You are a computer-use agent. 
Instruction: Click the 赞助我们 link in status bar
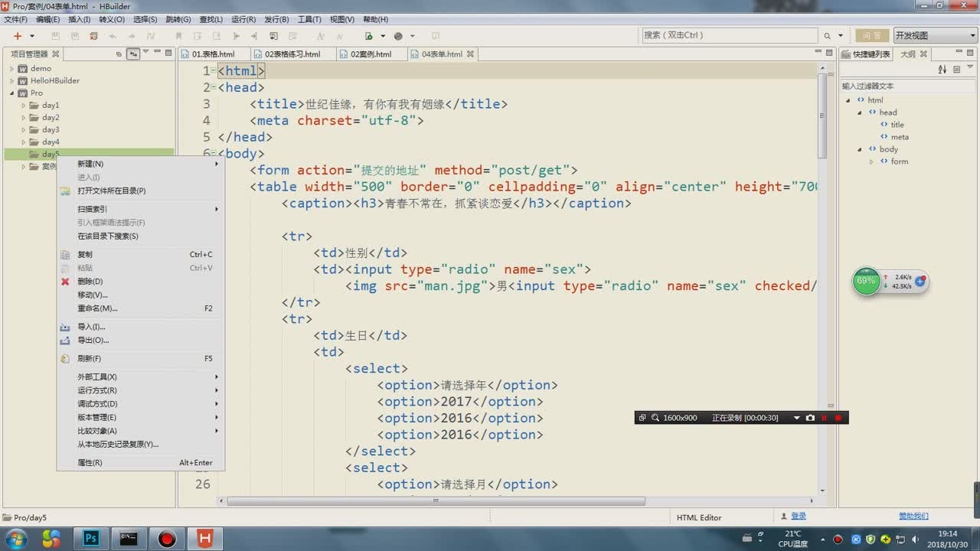(913, 517)
